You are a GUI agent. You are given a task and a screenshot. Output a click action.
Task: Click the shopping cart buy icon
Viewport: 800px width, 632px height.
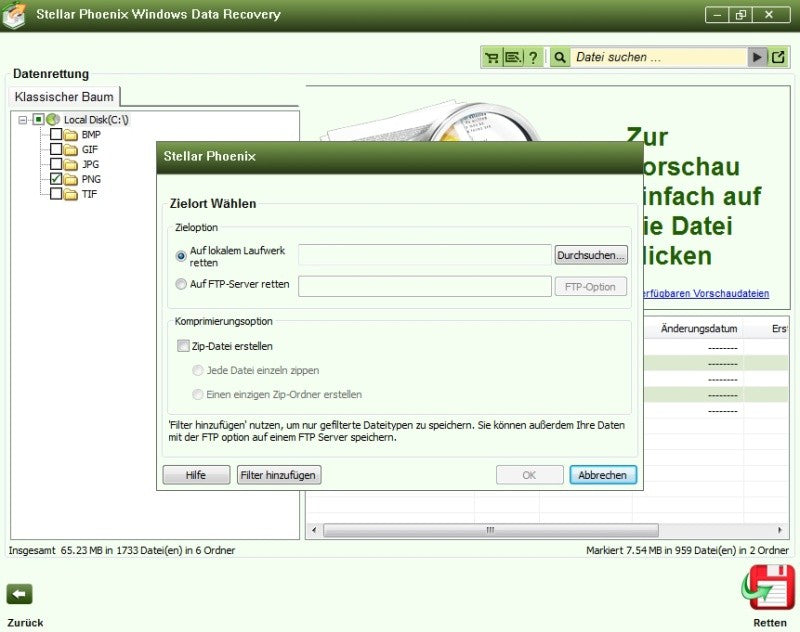pyautogui.click(x=492, y=58)
